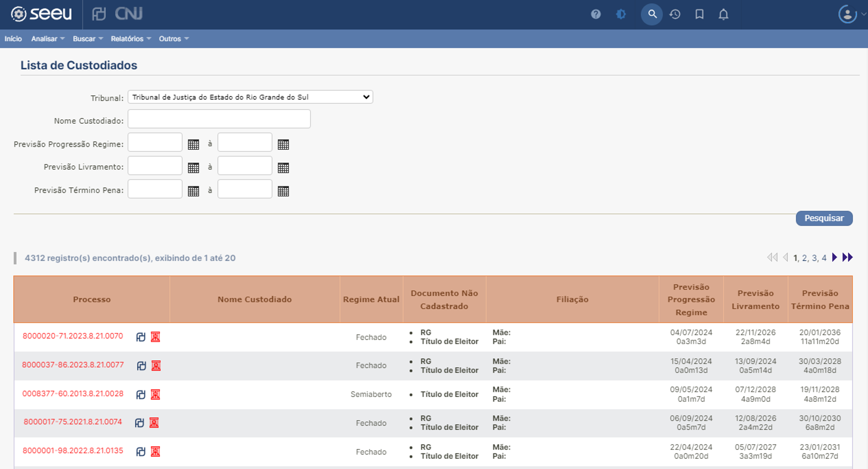Open the notifications bell icon
Screen dimensions: 868x469
[x=724, y=14]
